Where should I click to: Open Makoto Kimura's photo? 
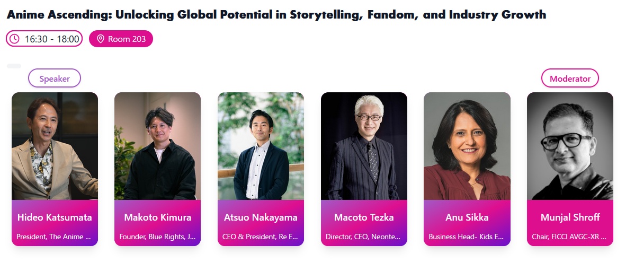tap(157, 146)
